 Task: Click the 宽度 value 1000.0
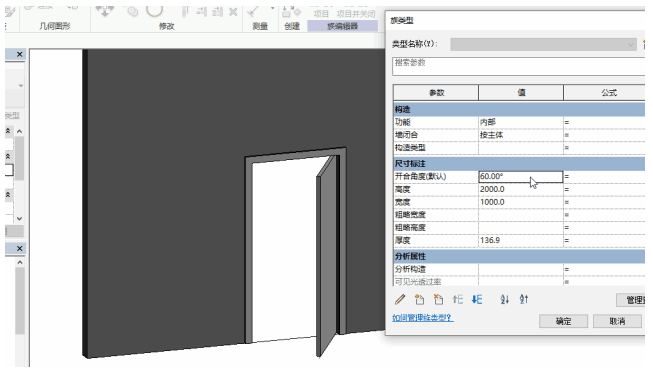(x=521, y=202)
